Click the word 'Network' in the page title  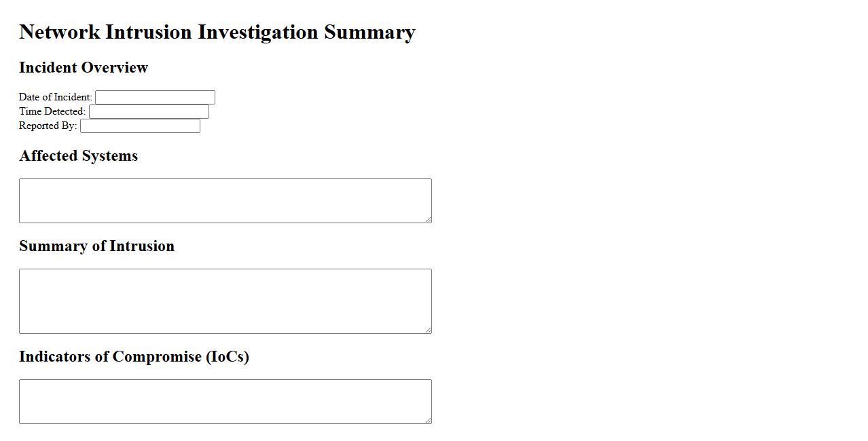click(60, 32)
